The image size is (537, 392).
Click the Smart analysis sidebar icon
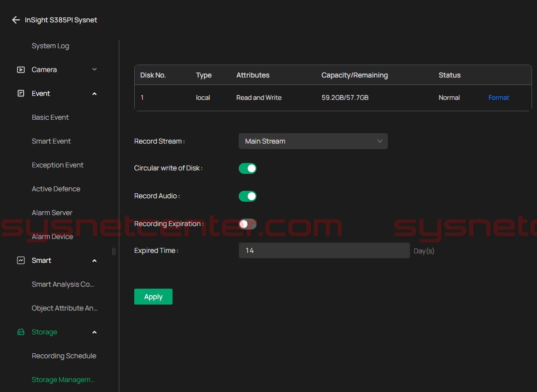pyautogui.click(x=21, y=261)
